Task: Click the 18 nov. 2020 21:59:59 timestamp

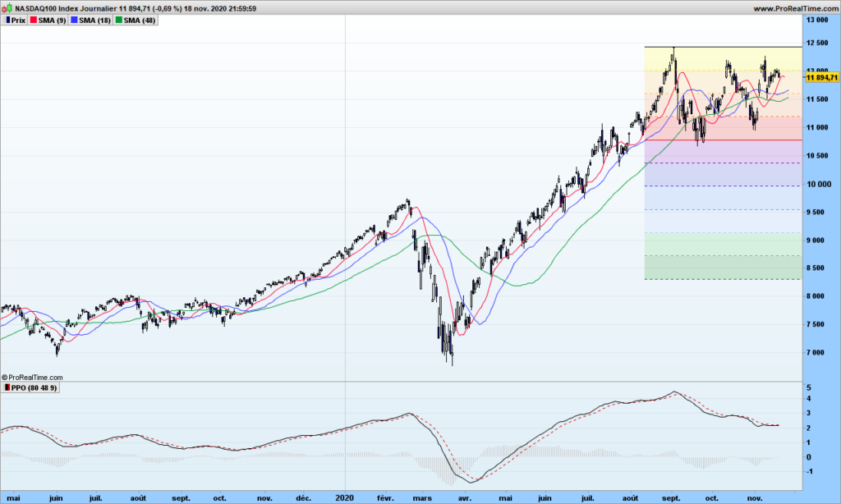Action: pyautogui.click(x=220, y=8)
